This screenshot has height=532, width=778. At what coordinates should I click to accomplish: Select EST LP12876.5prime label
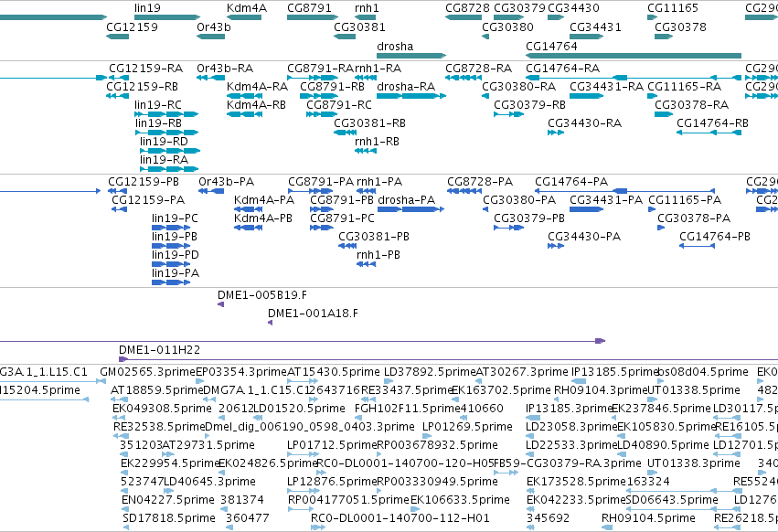[333, 482]
